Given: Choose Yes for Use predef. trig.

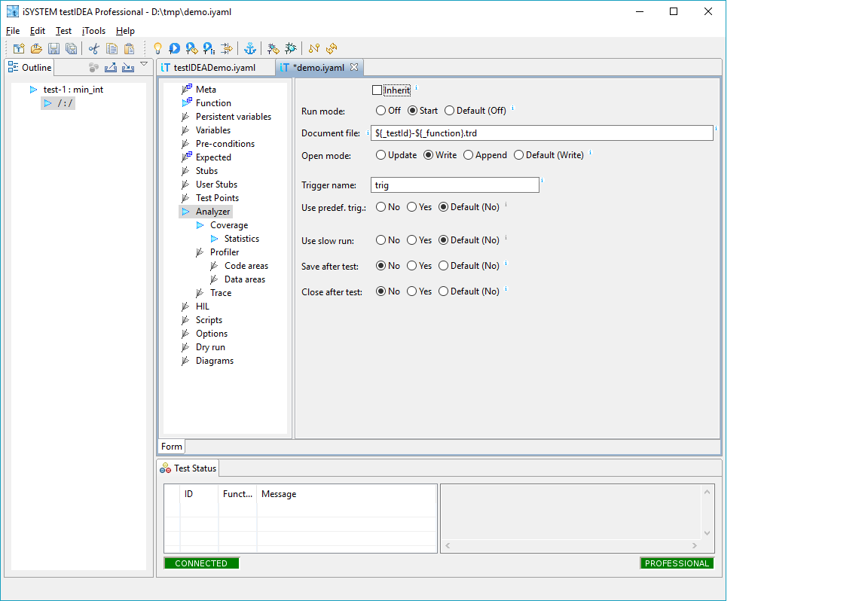Looking at the screenshot, I should 412,207.
